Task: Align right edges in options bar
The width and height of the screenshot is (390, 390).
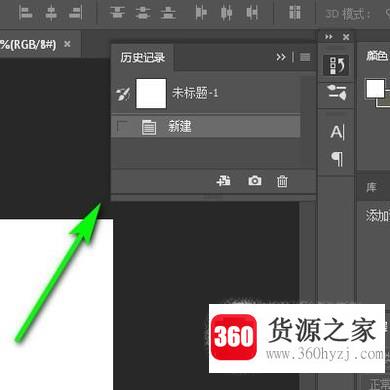Action: click(76, 13)
